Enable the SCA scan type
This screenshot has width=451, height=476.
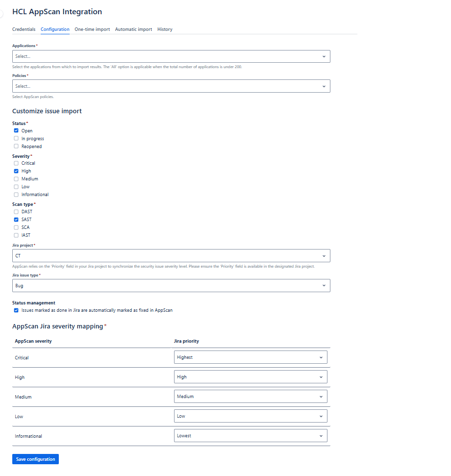tap(16, 227)
